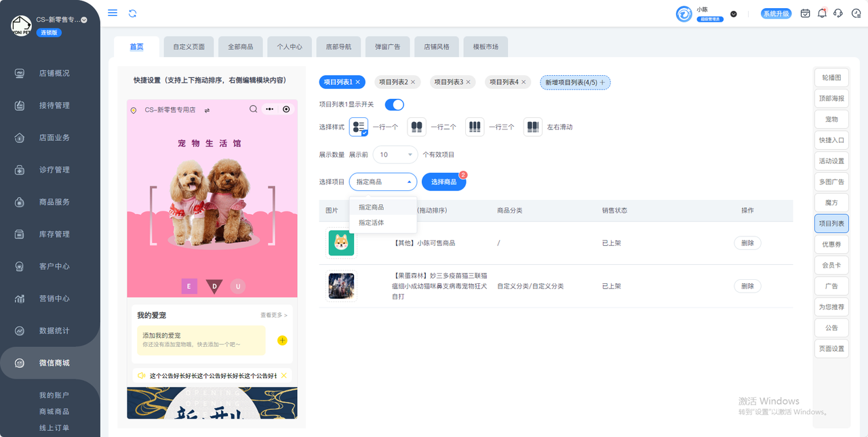The width and height of the screenshot is (868, 437).
Task: Close the 项目列表1 tag
Action: 359,82
